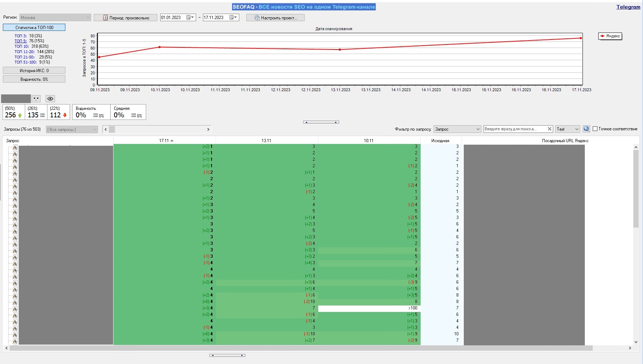Click the horizontal date scroller track above table

coord(158,129)
